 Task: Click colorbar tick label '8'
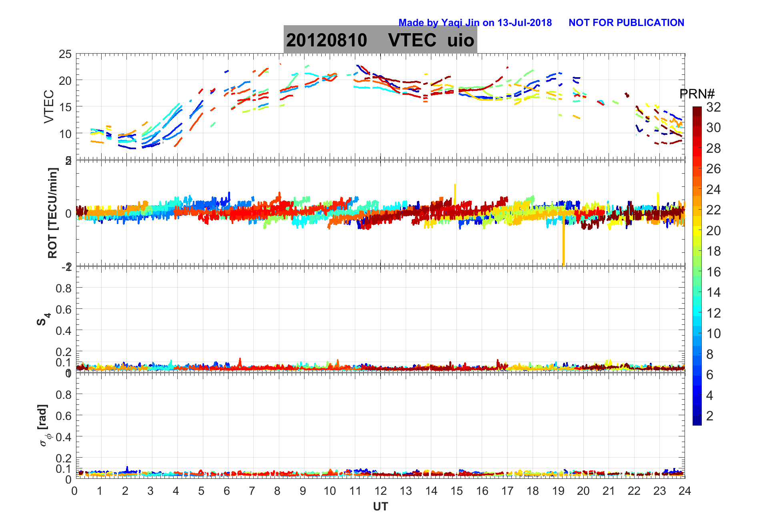pos(710,354)
